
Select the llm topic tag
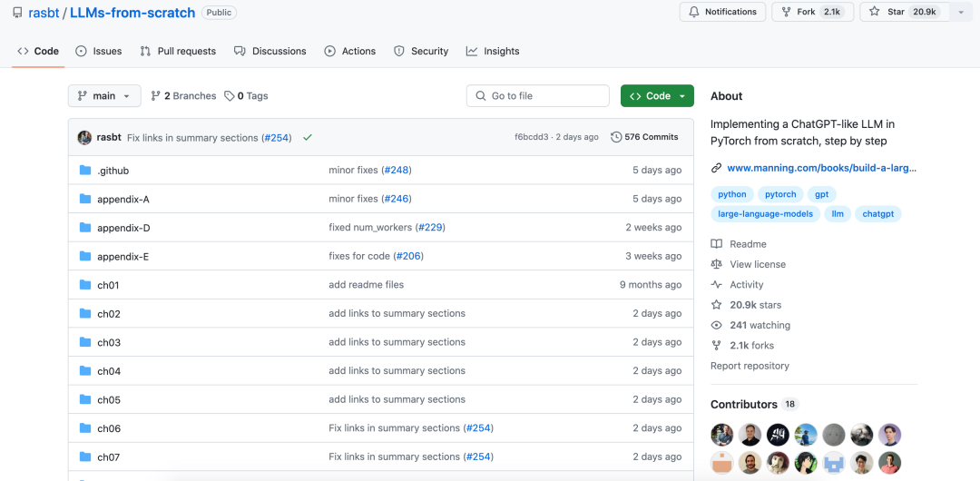coord(838,214)
